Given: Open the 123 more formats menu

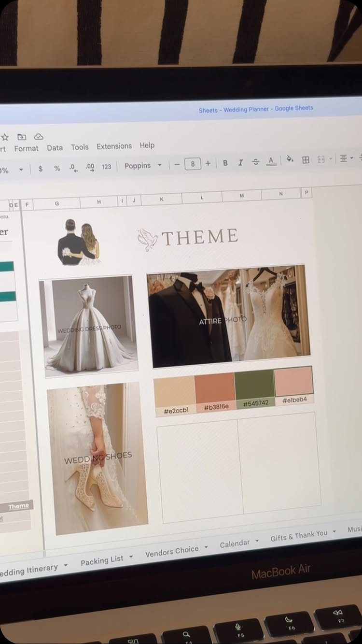Looking at the screenshot, I should (x=107, y=167).
